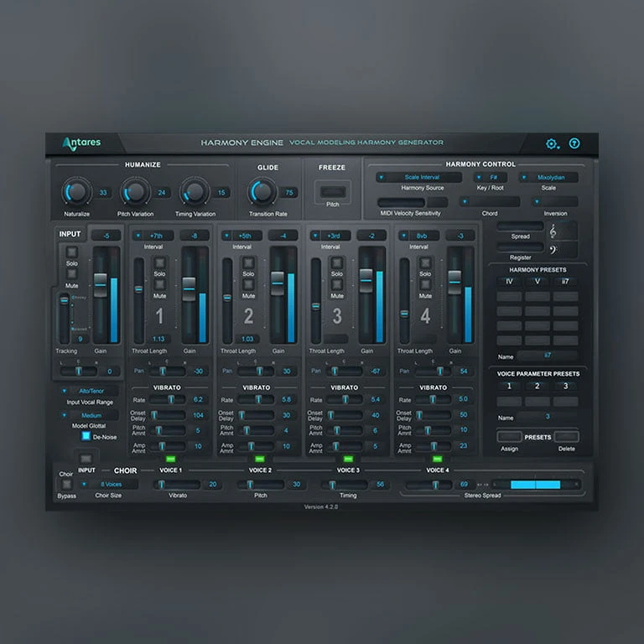The width and height of the screenshot is (644, 644).
Task: Open the help question mark icon
Action: [x=574, y=143]
